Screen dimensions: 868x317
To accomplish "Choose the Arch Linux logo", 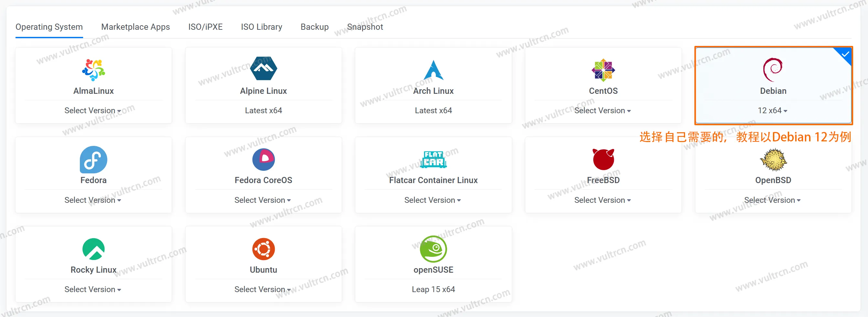I will [x=433, y=70].
